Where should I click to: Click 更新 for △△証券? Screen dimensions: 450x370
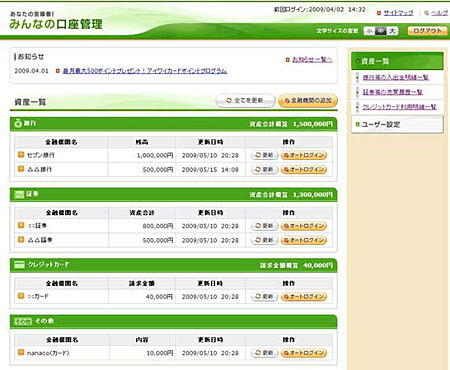click(x=264, y=240)
